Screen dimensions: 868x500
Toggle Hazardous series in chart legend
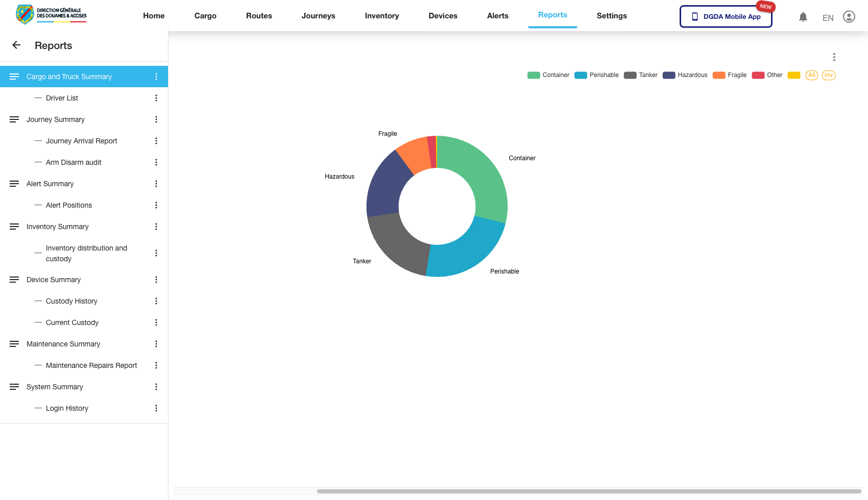pyautogui.click(x=685, y=75)
